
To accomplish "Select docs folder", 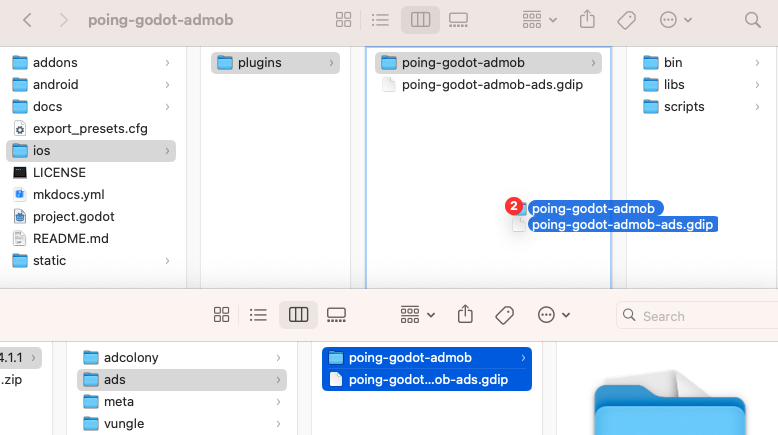I will coord(91,107).
